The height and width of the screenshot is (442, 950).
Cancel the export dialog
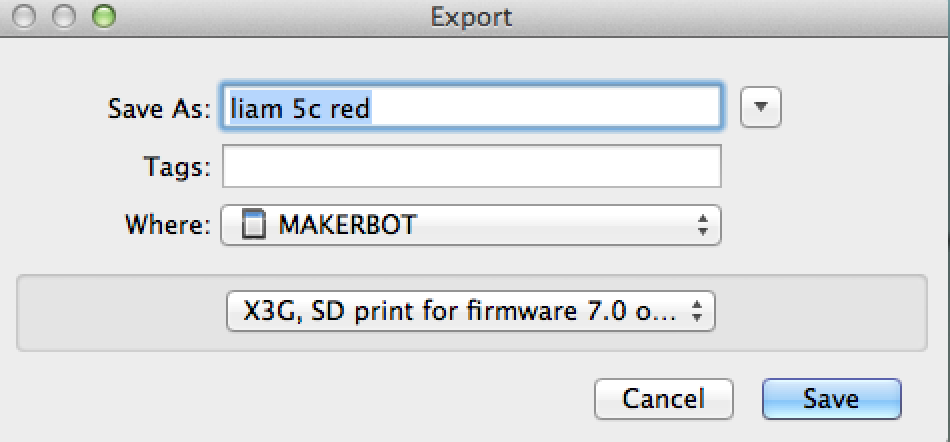pyautogui.click(x=663, y=399)
